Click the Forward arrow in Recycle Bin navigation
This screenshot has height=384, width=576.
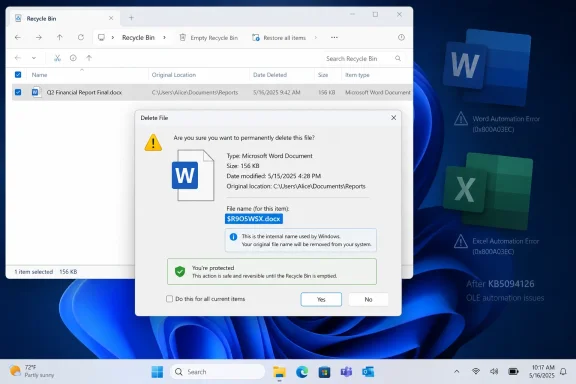39,37
